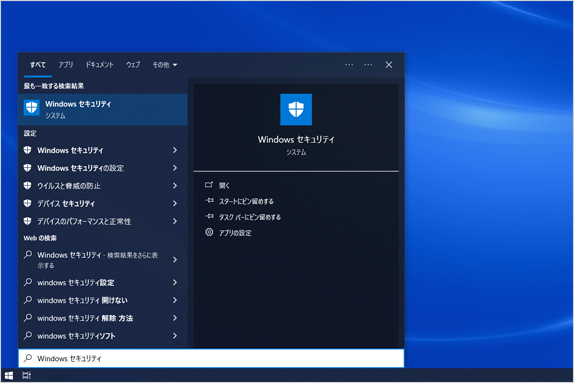
Task: Expand デバイスのパフォーマンスと正常性 chevron
Action: coord(175,221)
